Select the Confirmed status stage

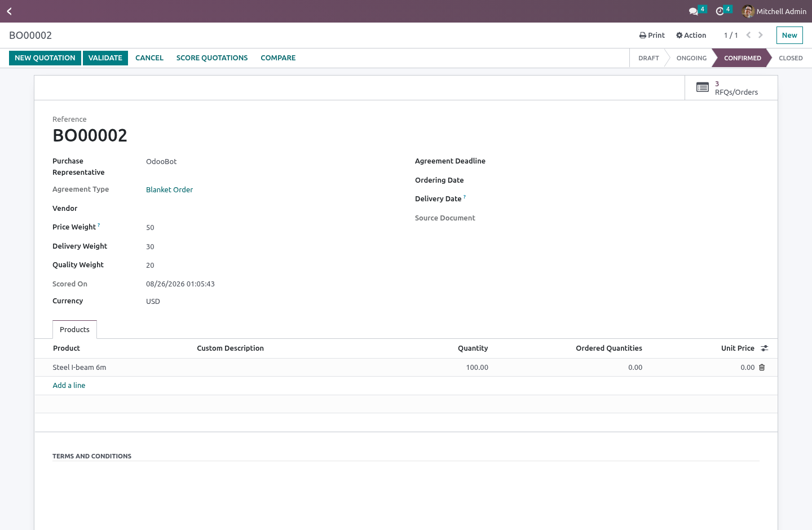tap(742, 58)
